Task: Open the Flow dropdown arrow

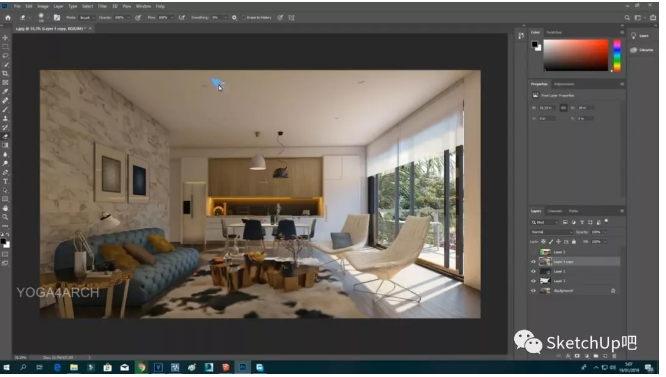Action: [172, 17]
